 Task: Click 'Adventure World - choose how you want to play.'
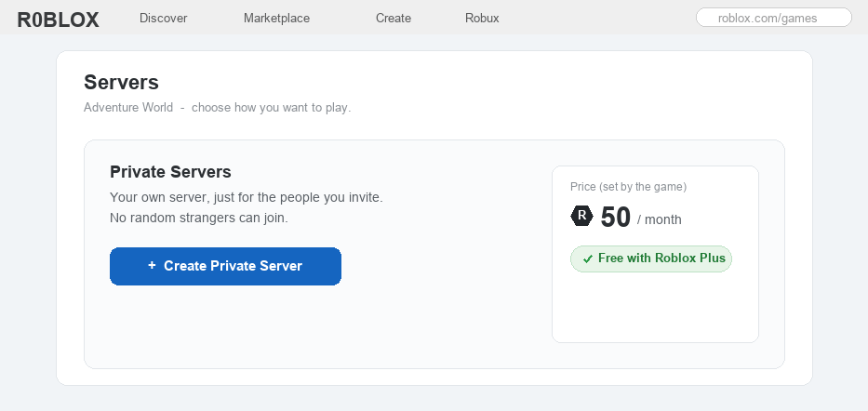(217, 107)
